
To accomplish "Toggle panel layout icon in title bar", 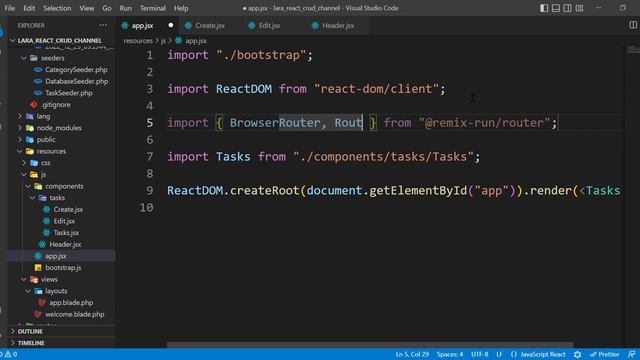I will (556, 8).
